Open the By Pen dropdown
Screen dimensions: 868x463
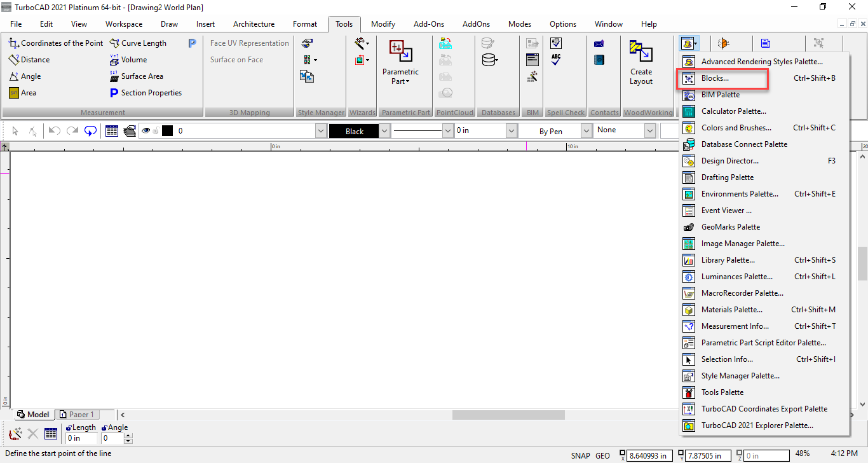[587, 131]
